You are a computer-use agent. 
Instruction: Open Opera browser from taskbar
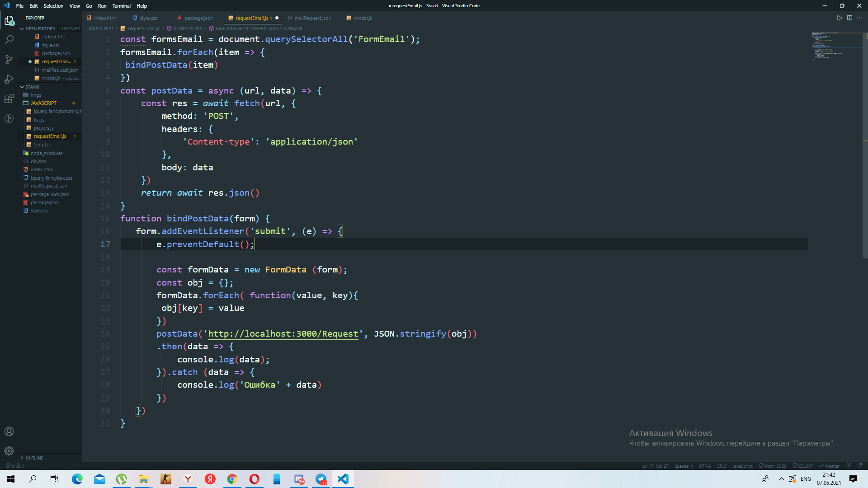(255, 479)
